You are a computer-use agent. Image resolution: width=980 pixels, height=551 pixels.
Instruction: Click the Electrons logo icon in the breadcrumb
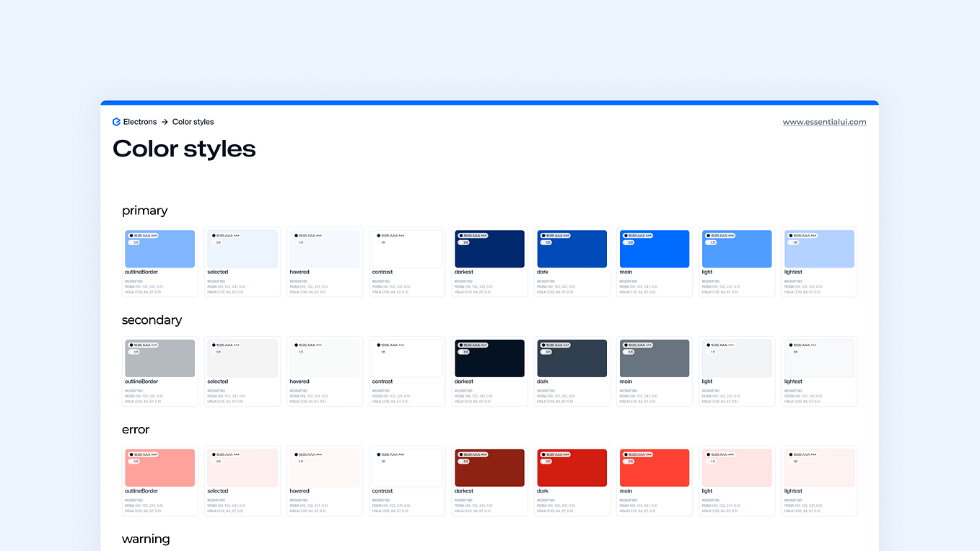coord(116,121)
